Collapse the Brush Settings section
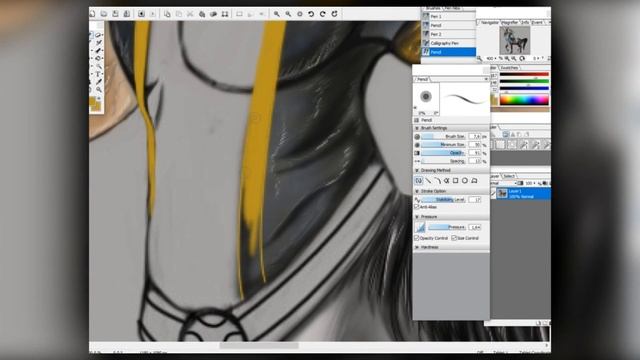Screen dimensions: 640x360 tap(417, 128)
